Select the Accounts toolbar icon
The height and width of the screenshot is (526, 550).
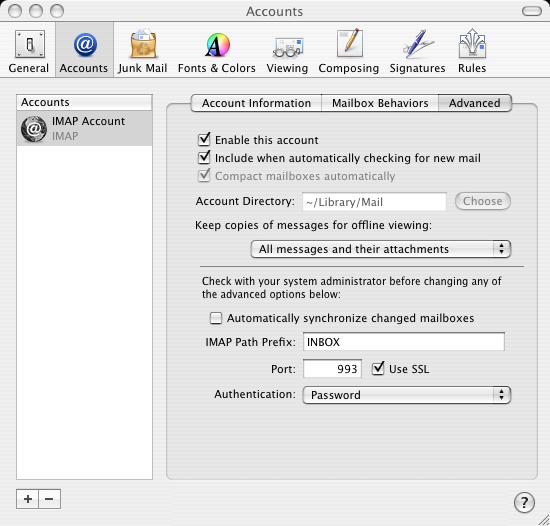pyautogui.click(x=84, y=52)
